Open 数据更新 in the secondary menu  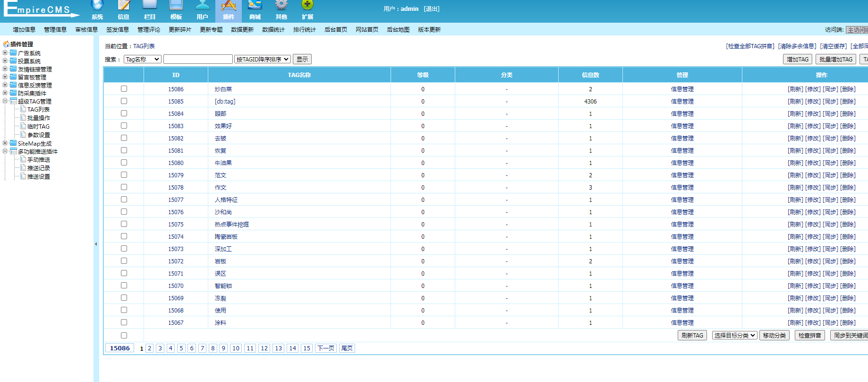pos(242,29)
